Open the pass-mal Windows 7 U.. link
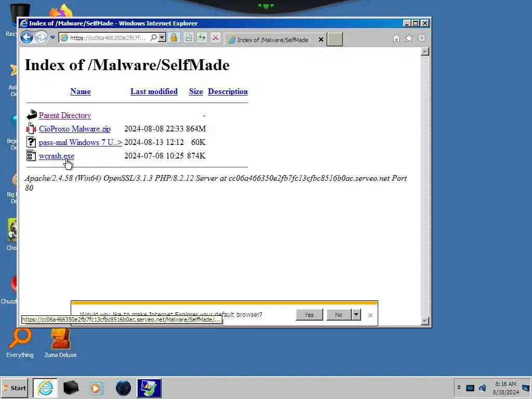 (81, 142)
